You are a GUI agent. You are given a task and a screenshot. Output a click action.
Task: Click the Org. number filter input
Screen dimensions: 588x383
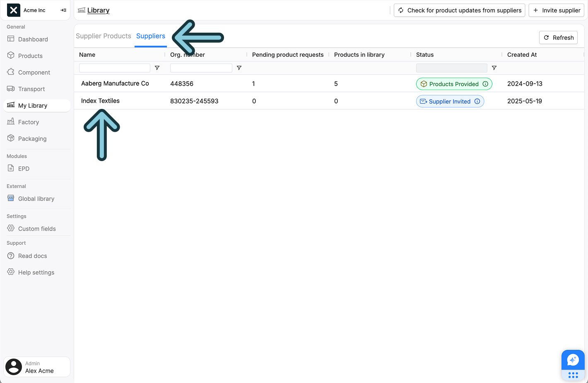tap(201, 68)
